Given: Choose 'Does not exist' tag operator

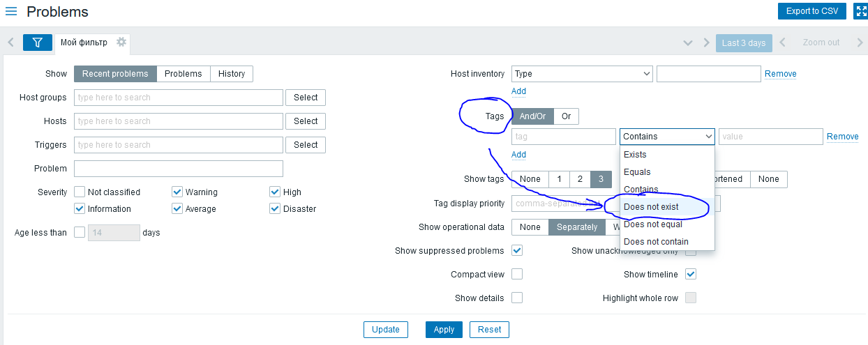Looking at the screenshot, I should point(651,207).
